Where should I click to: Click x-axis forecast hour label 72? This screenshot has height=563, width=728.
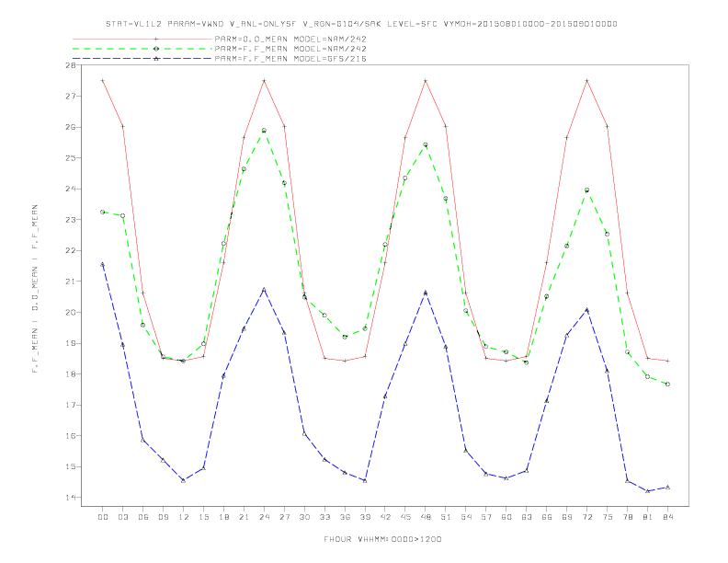(587, 517)
